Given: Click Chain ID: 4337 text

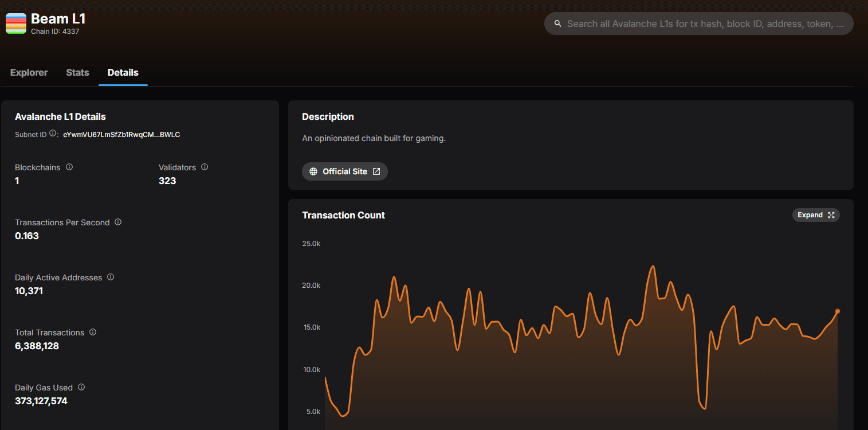Looking at the screenshot, I should click(x=55, y=32).
